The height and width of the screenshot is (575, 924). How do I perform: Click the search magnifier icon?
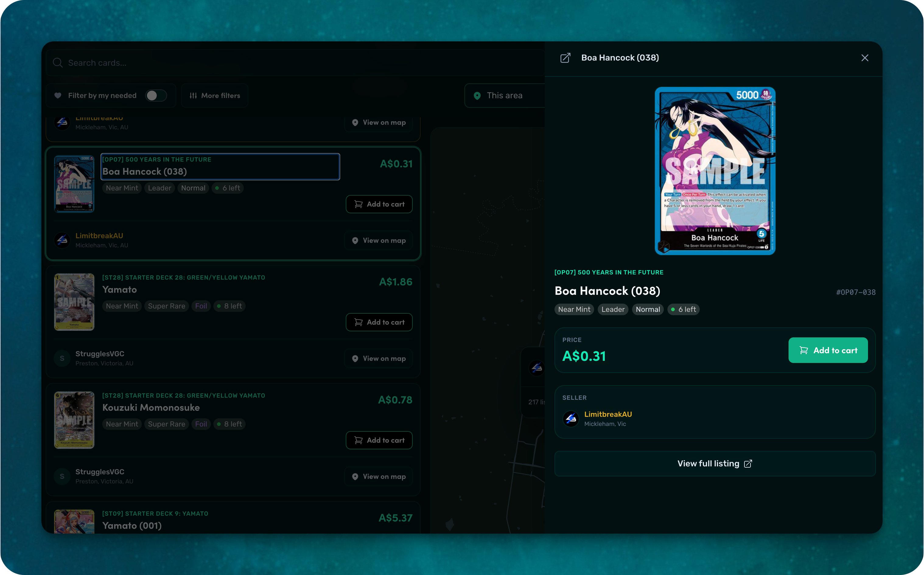coord(58,63)
